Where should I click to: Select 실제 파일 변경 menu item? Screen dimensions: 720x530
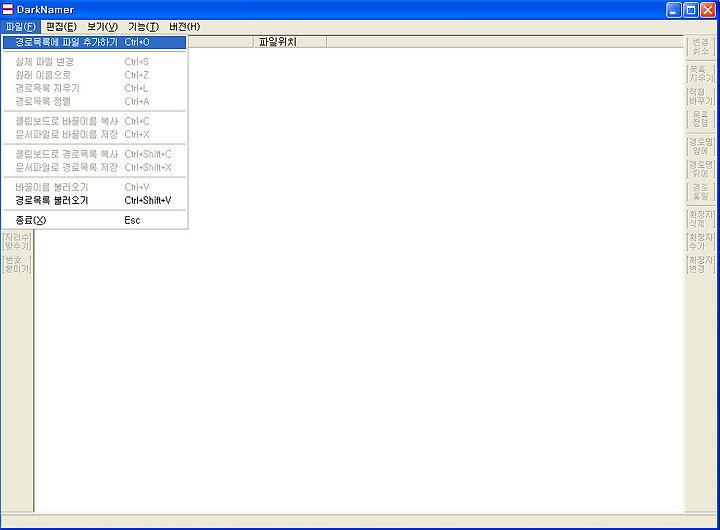(x=95, y=62)
